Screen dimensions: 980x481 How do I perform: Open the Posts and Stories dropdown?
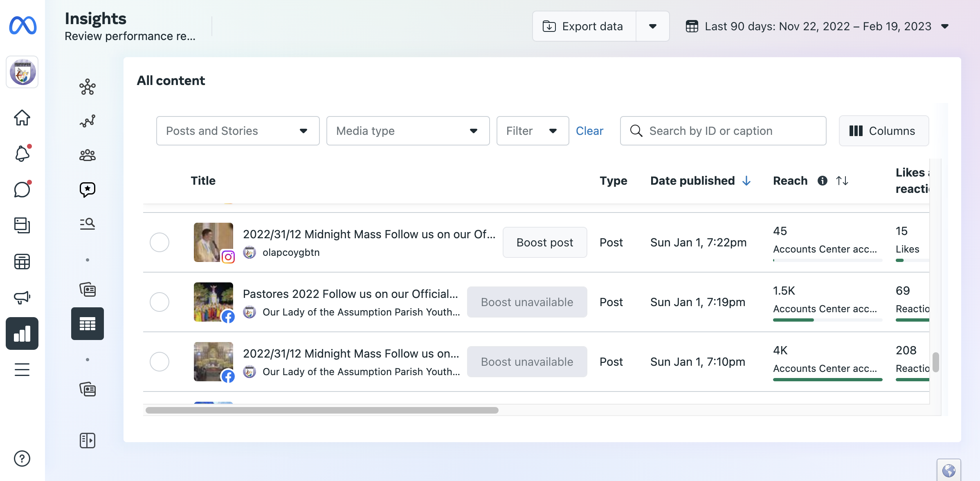click(x=238, y=131)
